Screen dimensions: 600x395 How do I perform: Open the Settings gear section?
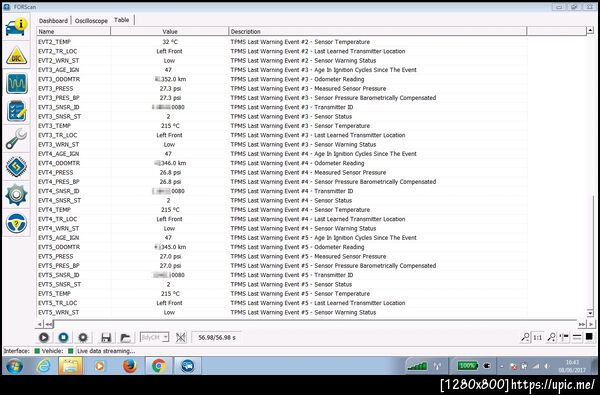click(16, 195)
